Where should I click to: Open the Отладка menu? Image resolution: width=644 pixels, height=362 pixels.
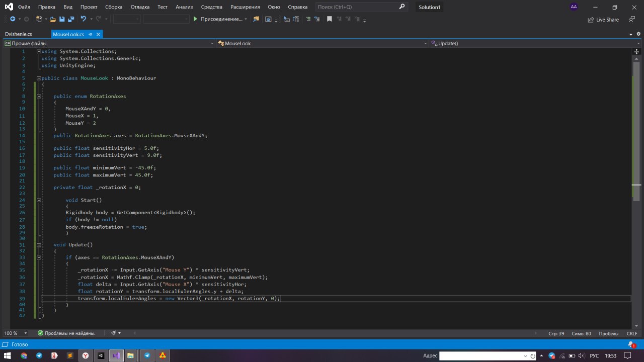[140, 7]
